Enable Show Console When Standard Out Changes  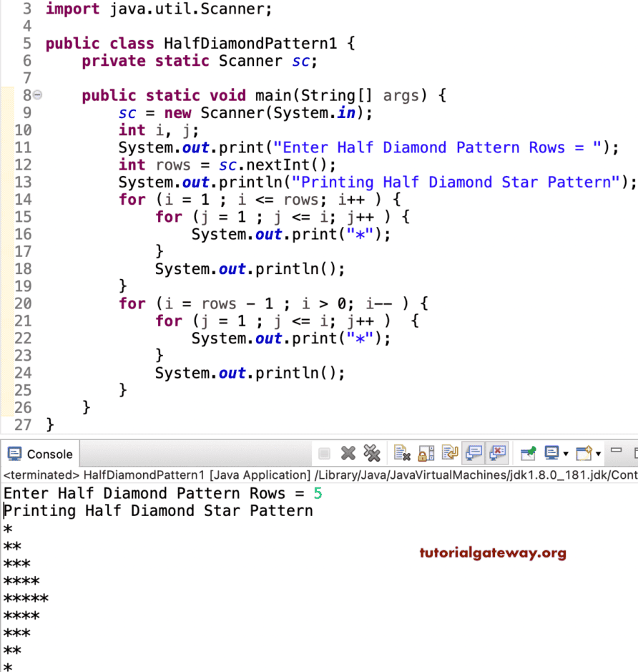(473, 453)
